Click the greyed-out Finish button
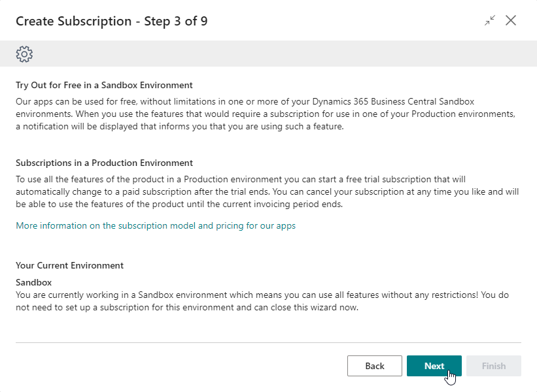 pos(494,366)
